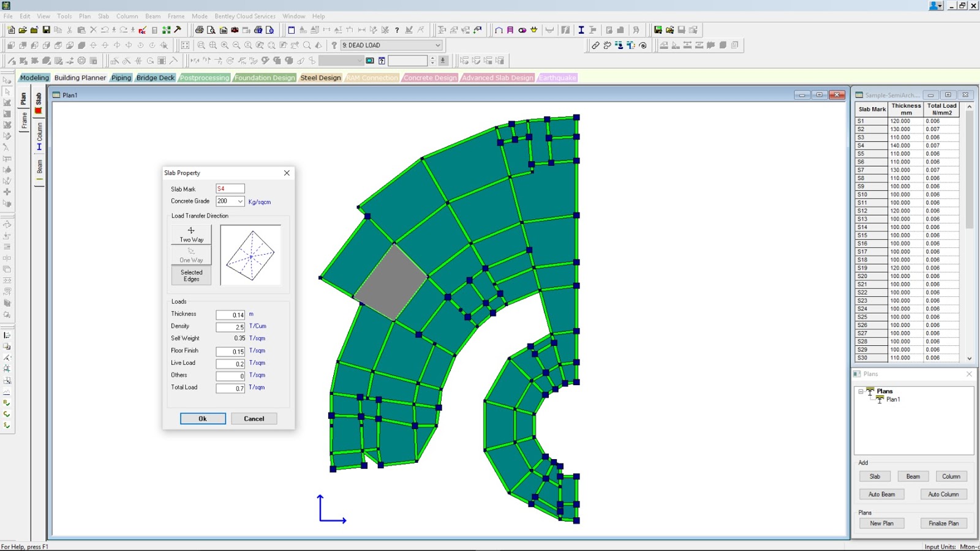Screen dimensions: 980x551
Task: Enable Two Way load transfer direction
Action: [x=191, y=233]
